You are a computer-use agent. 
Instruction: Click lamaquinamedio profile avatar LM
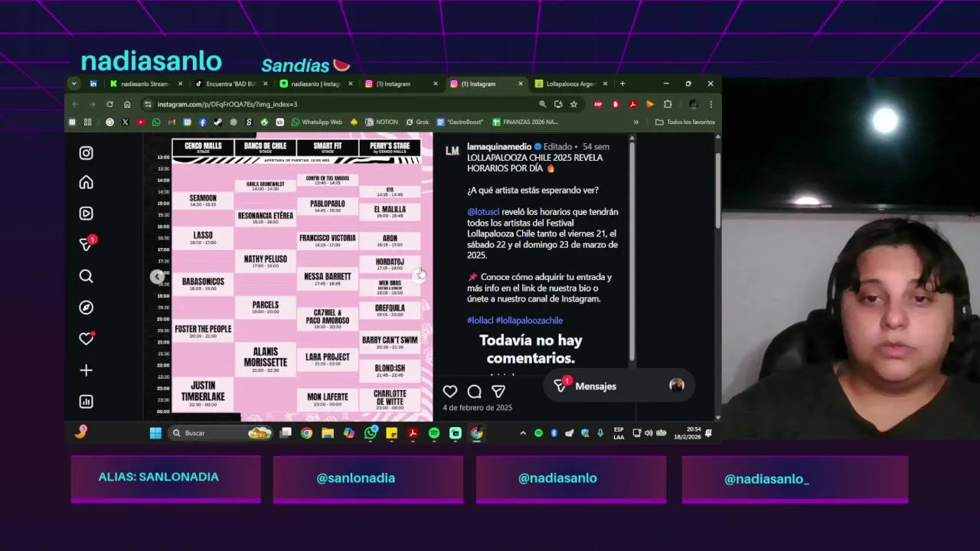pyautogui.click(x=452, y=151)
